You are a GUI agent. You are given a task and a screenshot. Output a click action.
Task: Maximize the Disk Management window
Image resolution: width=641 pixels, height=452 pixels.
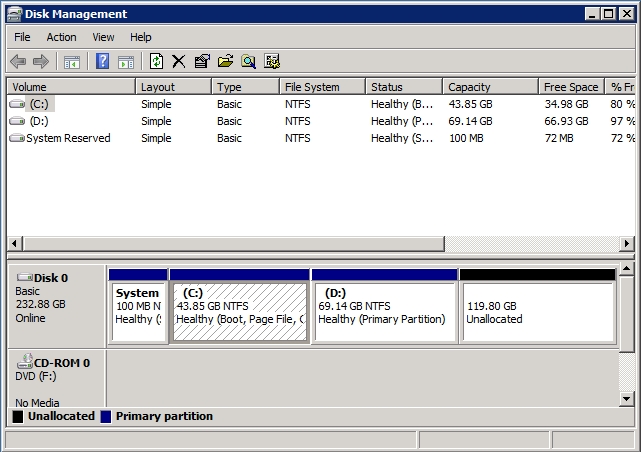pyautogui.click(x=609, y=14)
